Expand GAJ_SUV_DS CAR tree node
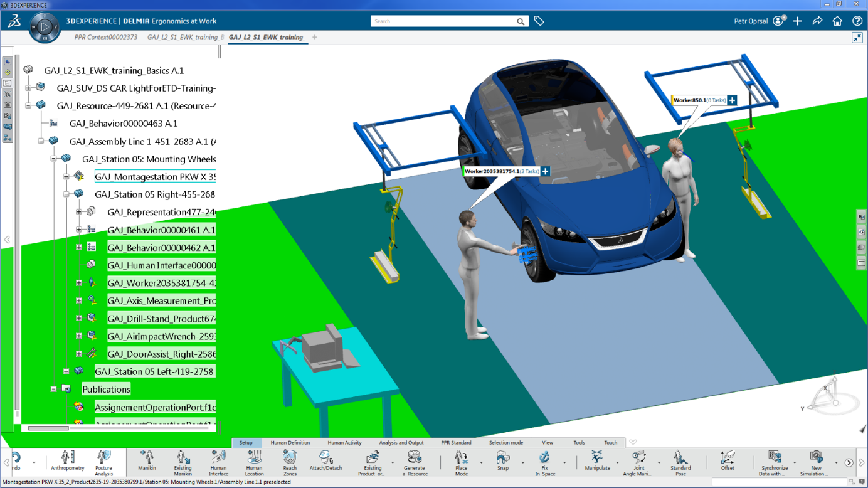Image resolution: width=868 pixels, height=488 pixels. coord(28,88)
